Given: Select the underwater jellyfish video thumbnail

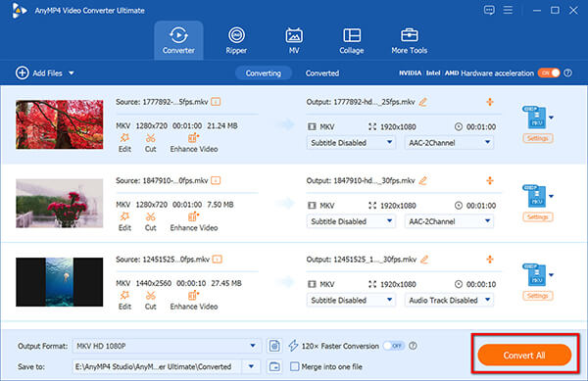Looking at the screenshot, I should pos(59,282).
